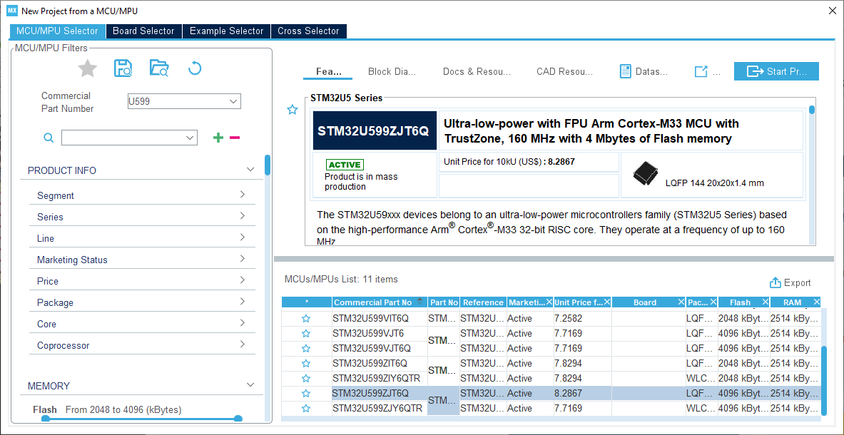
Task: Favorite the STM32U599VIT6Q row star
Action: click(x=306, y=318)
